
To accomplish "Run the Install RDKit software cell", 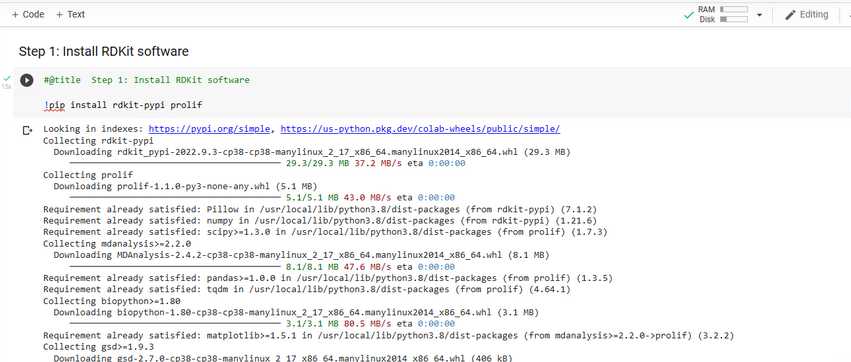I will pos(27,80).
